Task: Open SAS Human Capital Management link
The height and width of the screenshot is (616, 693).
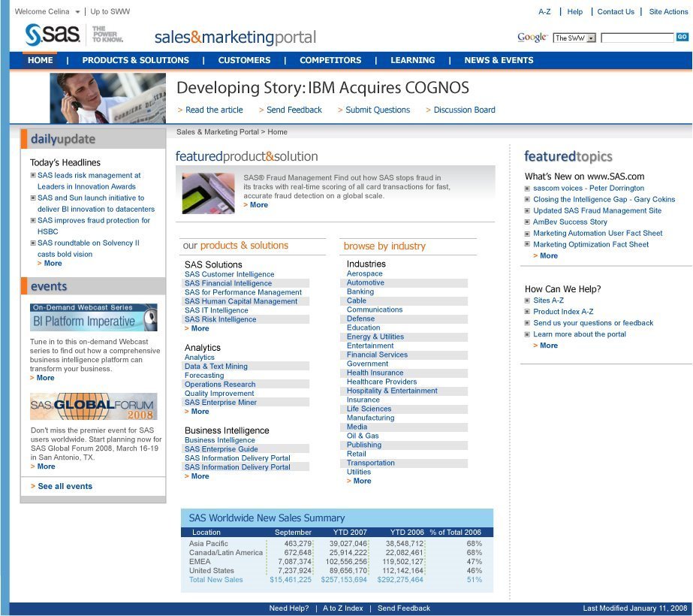Action: point(241,301)
